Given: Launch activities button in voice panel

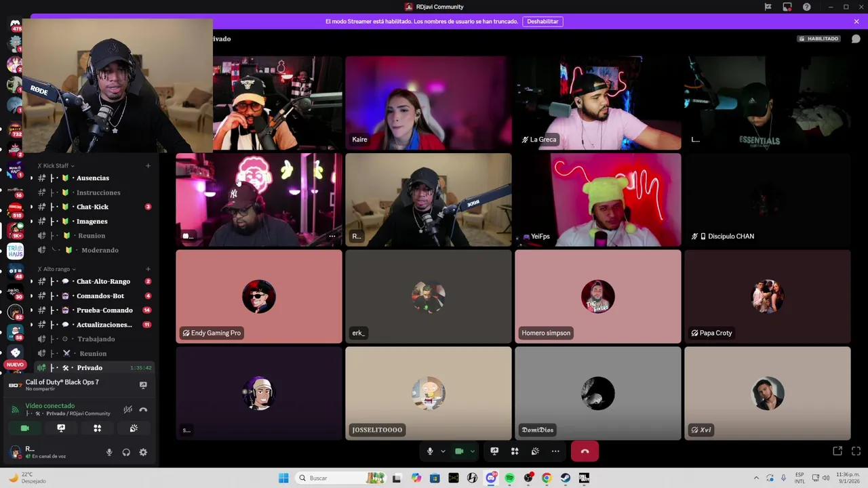Looking at the screenshot, I should pos(97,428).
